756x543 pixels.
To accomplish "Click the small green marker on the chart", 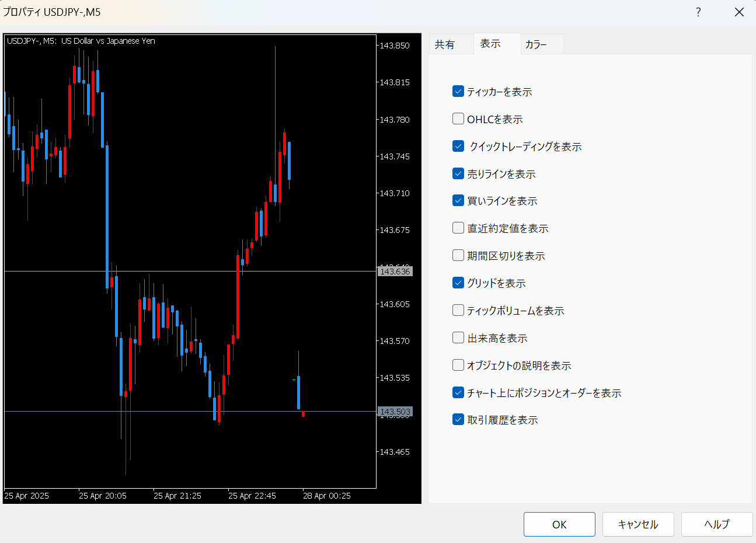I will point(294,380).
